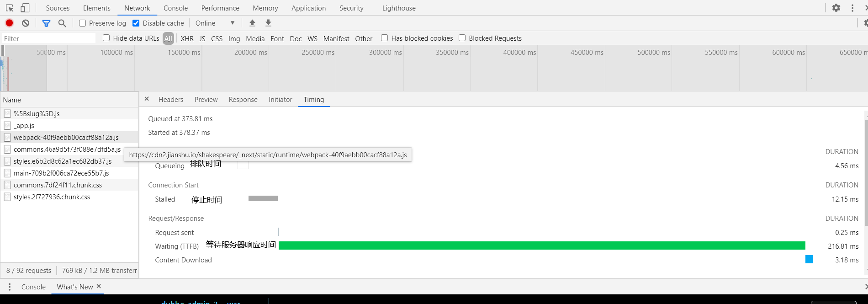Open the Response tab of request

pos(243,99)
